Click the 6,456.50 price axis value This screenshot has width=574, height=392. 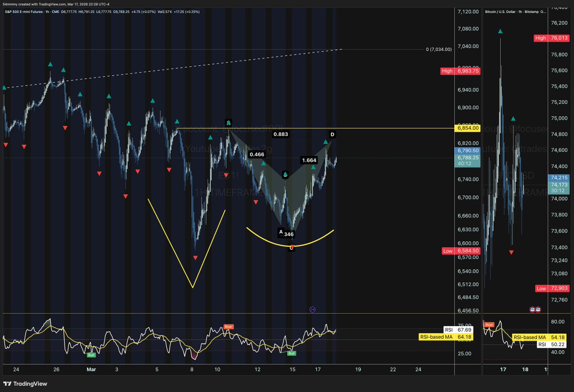click(468, 310)
